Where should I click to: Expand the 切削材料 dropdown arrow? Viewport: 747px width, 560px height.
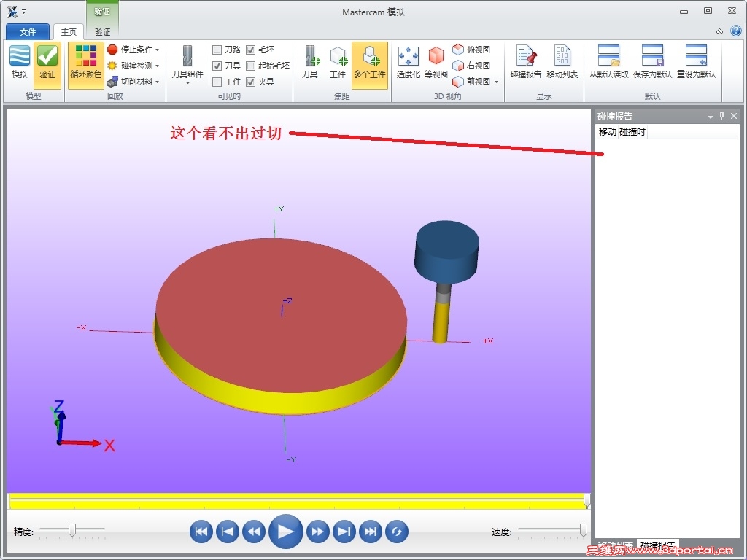[158, 82]
